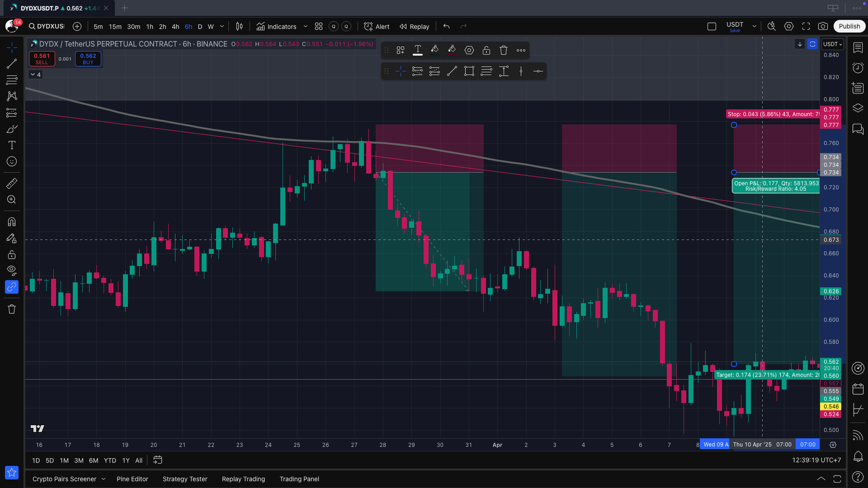This screenshot has width=868, height=488.
Task: Open the Alerts panel bell icon
Action: pos(858,456)
